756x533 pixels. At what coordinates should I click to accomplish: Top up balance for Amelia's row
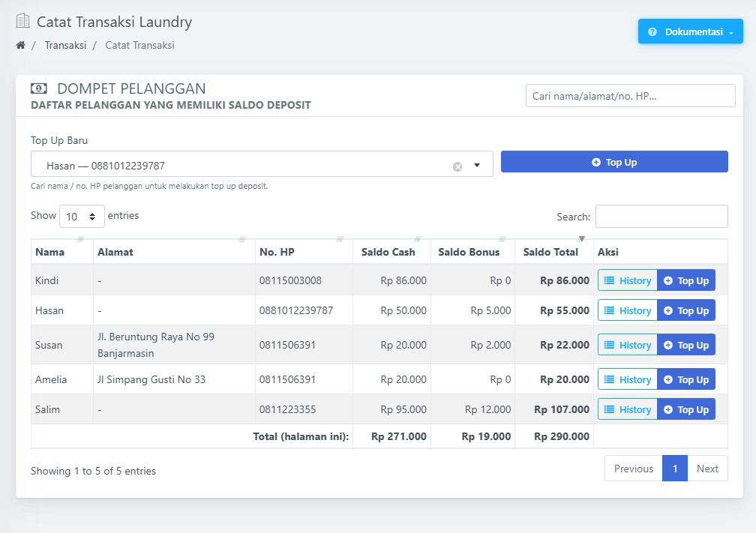pyautogui.click(x=685, y=379)
